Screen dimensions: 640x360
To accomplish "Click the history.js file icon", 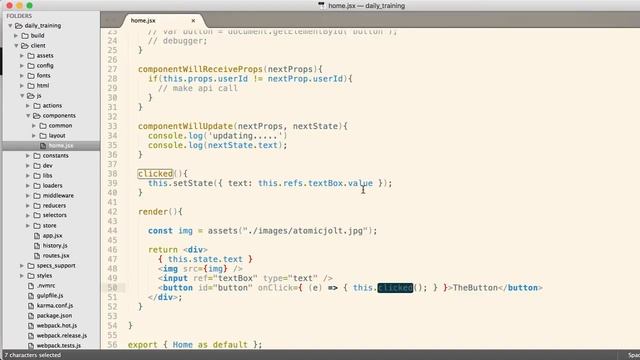I will [37, 245].
